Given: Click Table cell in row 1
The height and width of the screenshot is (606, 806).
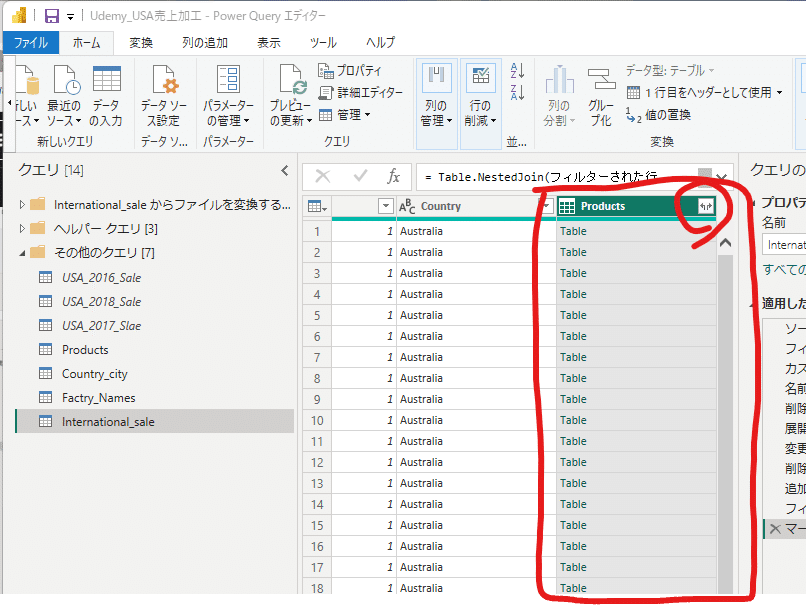Looking at the screenshot, I should [636, 231].
